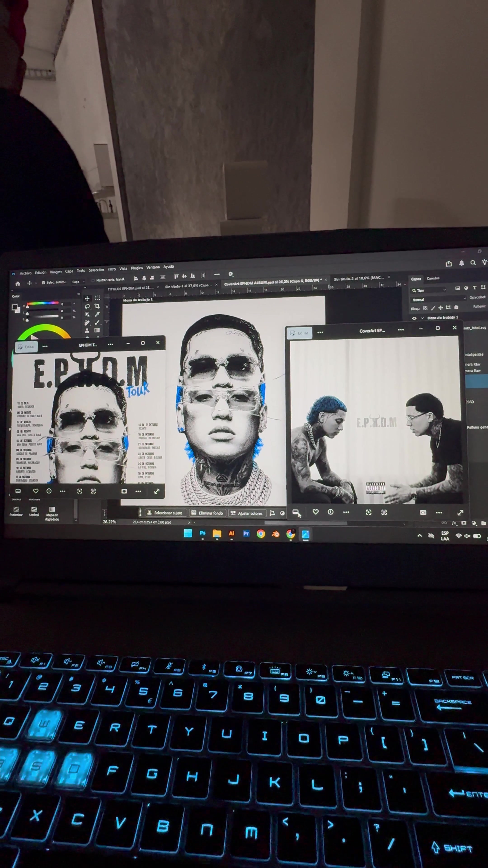The width and height of the screenshot is (488, 868).
Task: Click the lock transparent pixels icon
Action: click(425, 308)
